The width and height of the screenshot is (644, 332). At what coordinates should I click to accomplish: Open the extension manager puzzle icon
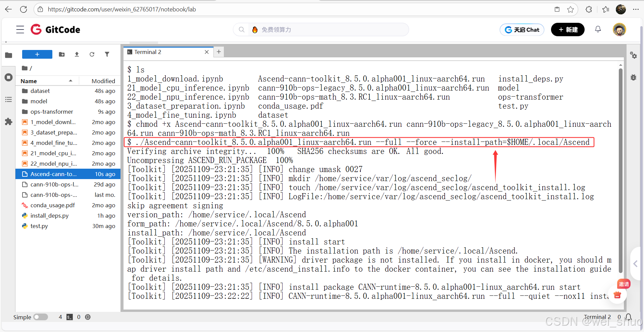click(x=9, y=122)
